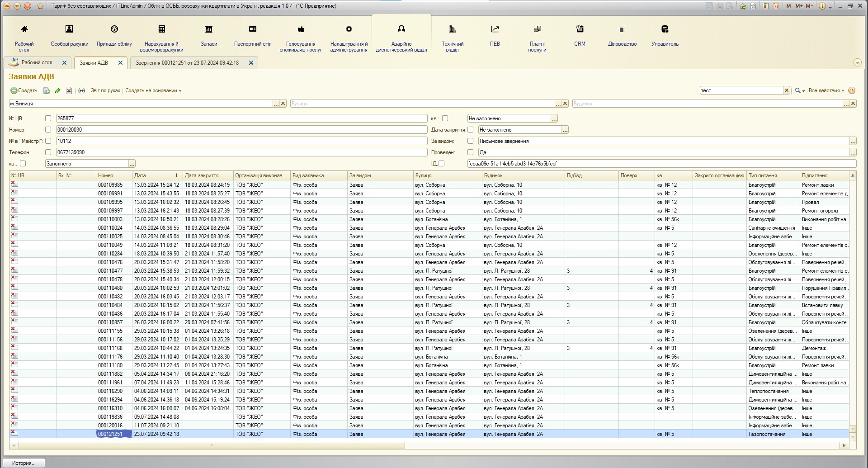Toggle the Проведен filter checkbox
This screenshot has height=468, width=868.
point(470,152)
